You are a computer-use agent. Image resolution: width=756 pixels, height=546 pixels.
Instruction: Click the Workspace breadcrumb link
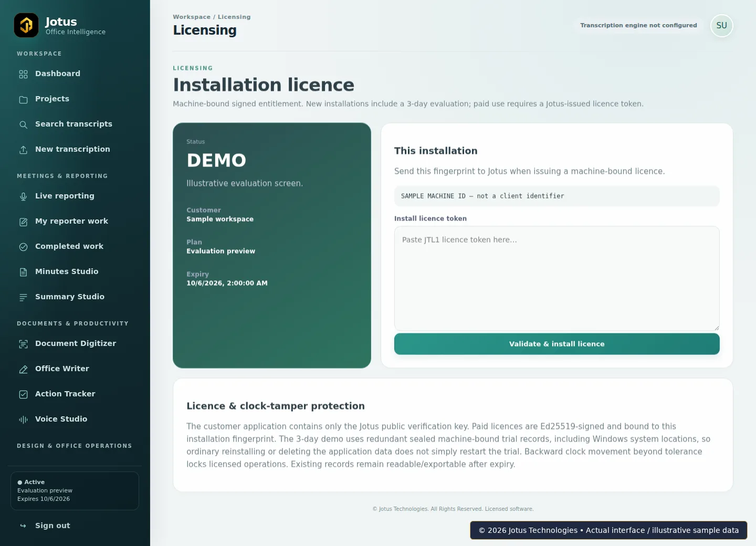192,17
